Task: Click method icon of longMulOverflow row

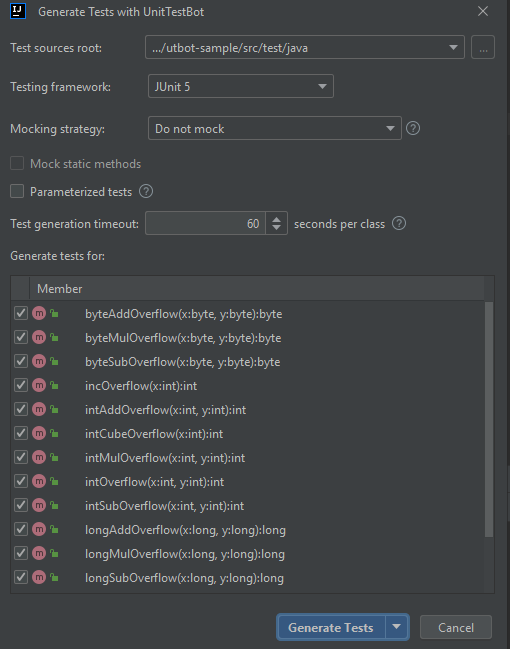Action: (x=39, y=553)
